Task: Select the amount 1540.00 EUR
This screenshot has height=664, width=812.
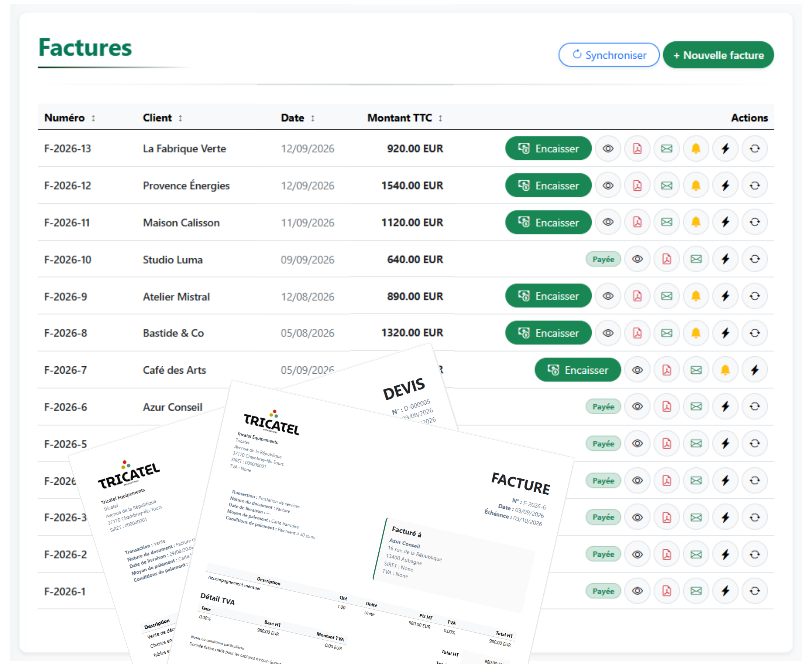Action: (x=412, y=186)
